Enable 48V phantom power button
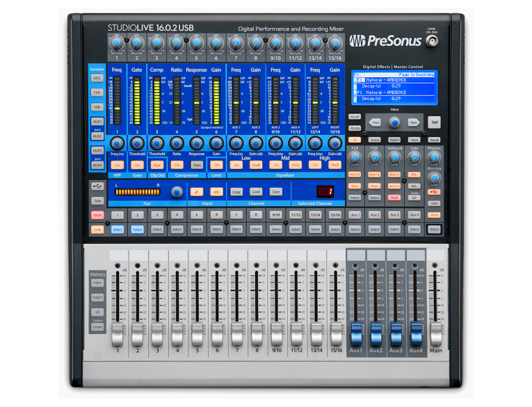 pyautogui.click(x=216, y=192)
